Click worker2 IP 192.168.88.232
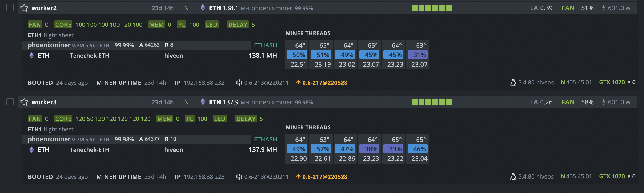This screenshot has height=193, width=644. 204,83
